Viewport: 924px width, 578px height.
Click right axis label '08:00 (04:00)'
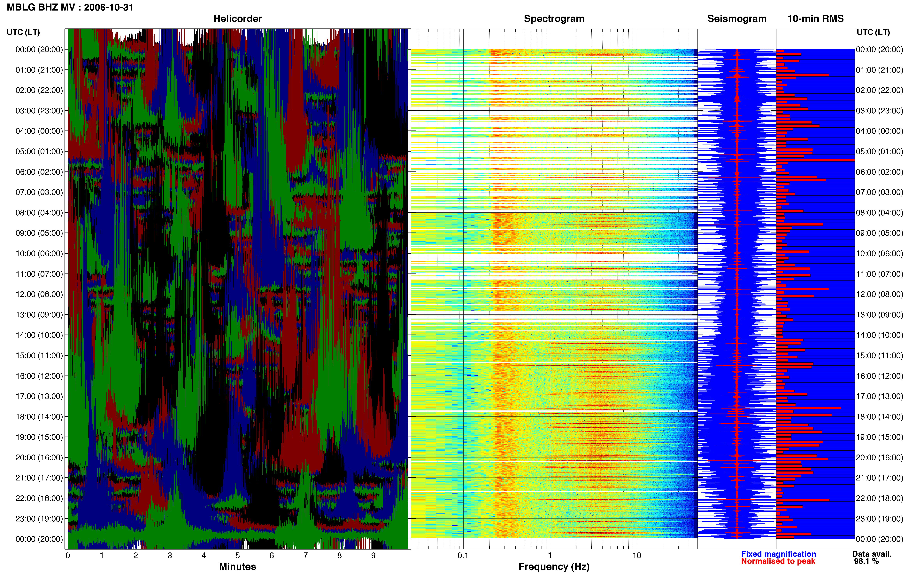point(879,213)
